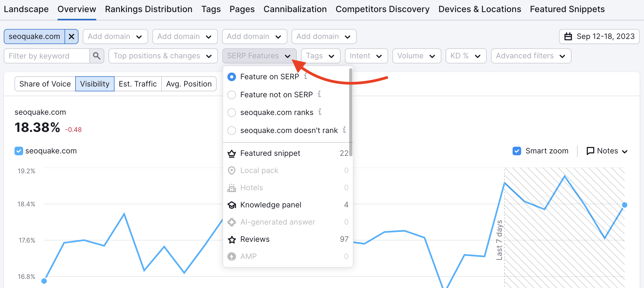Expand the Advanced filters dropdown
The image size is (644, 288).
click(x=531, y=56)
